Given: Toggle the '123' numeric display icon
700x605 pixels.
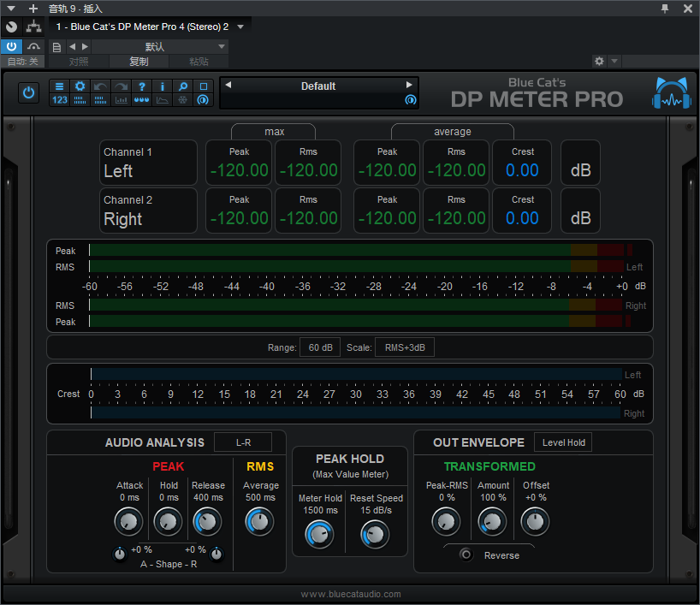Looking at the screenshot, I should click(59, 99).
